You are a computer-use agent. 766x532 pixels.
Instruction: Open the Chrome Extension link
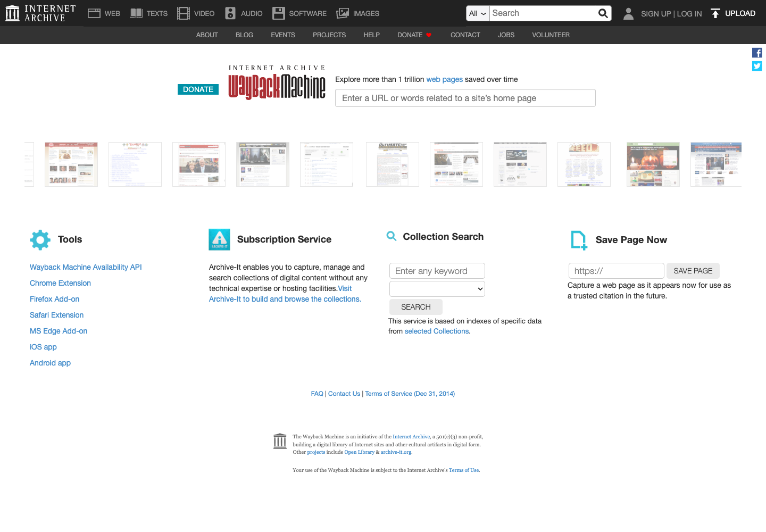click(x=60, y=283)
